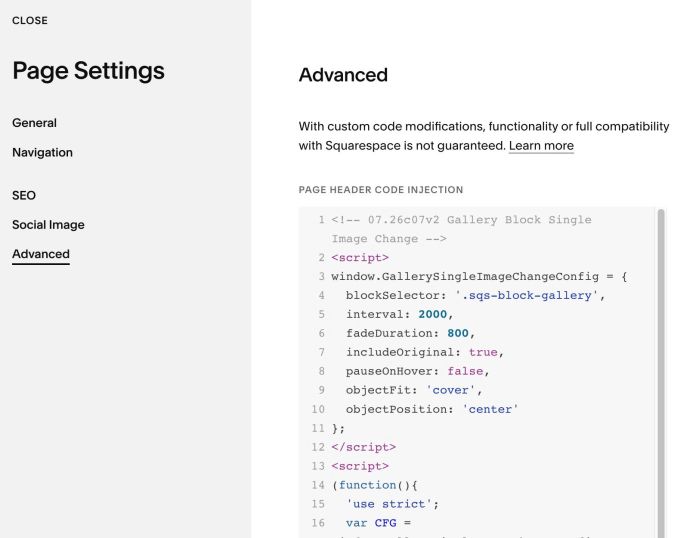
Task: Click the fadeDuration value 800
Action: [458, 334]
